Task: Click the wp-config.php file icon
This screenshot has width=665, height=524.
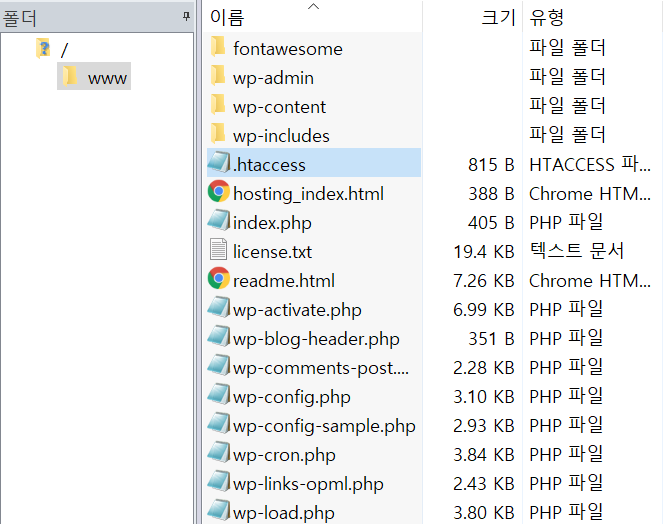Action: (219, 394)
